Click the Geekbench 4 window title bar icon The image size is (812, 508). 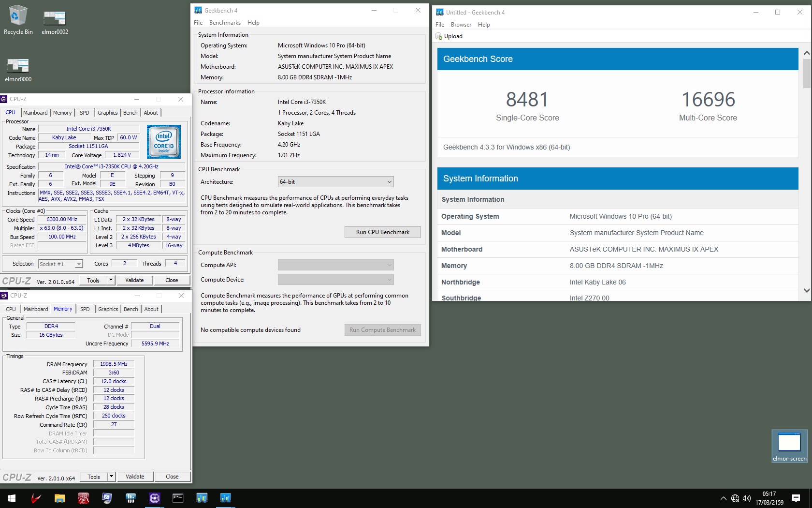(x=198, y=10)
